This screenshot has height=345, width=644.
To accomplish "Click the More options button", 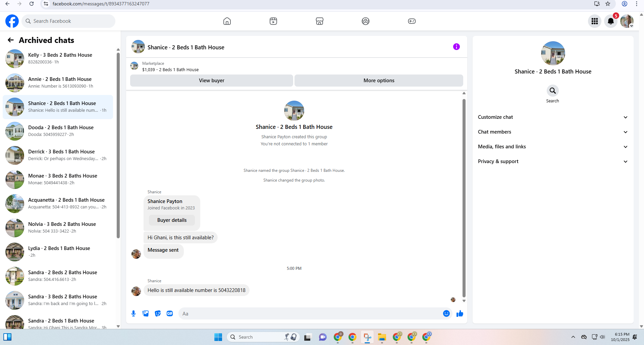I will pyautogui.click(x=379, y=81).
